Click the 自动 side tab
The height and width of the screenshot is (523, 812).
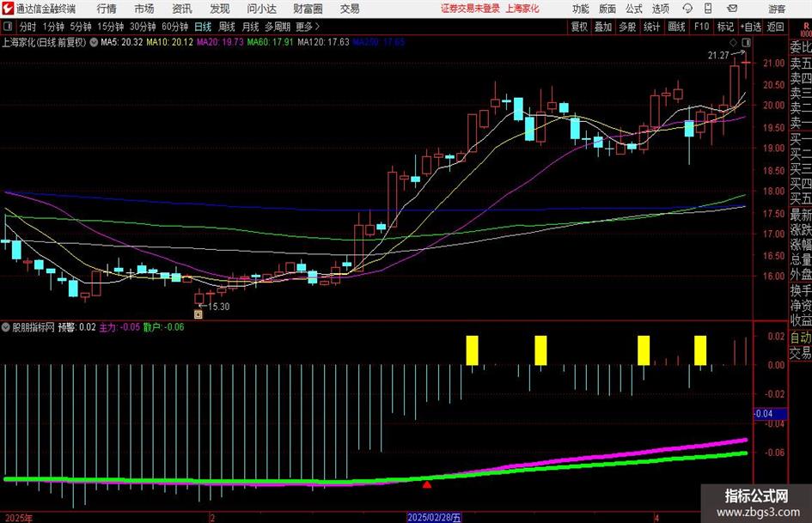pos(801,338)
